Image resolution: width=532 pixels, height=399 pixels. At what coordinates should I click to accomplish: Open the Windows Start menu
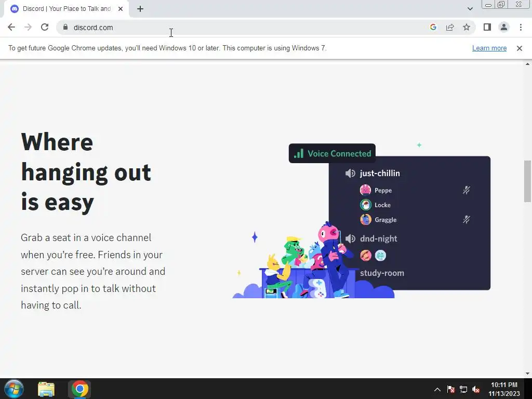pos(14,389)
